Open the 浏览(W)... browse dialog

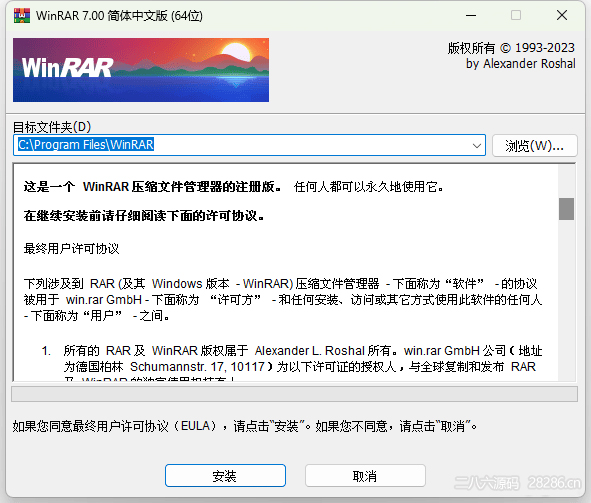coord(534,145)
